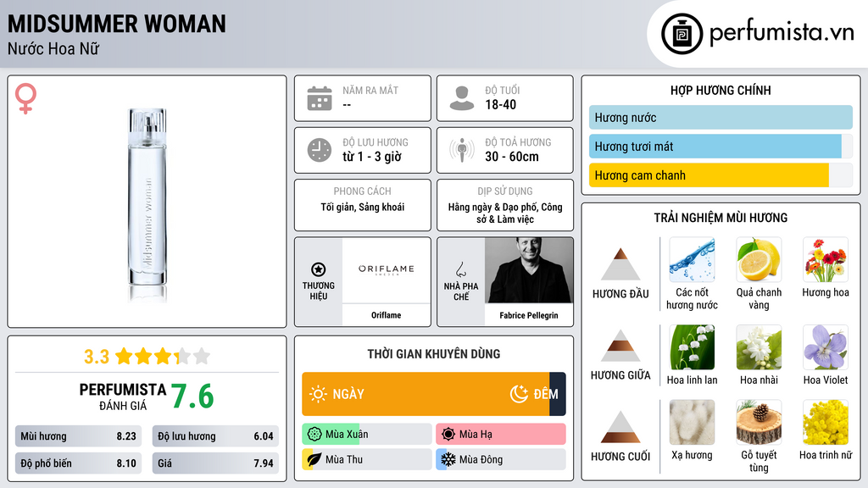Select the Hoa trinh nữ mimosa note image

(826, 422)
